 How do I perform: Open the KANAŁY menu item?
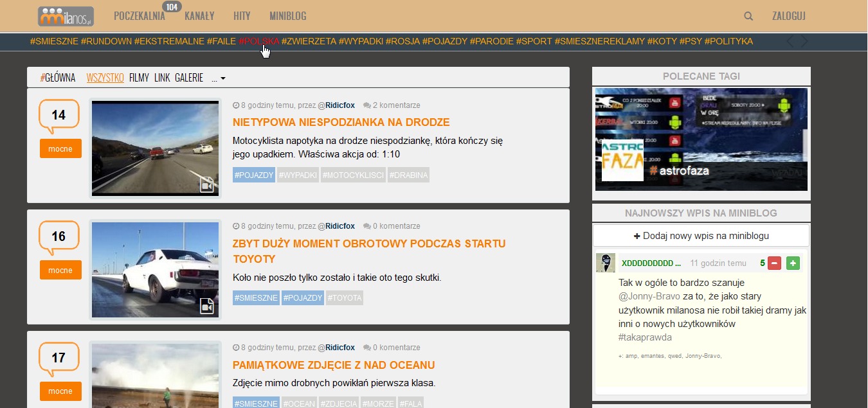point(199,16)
